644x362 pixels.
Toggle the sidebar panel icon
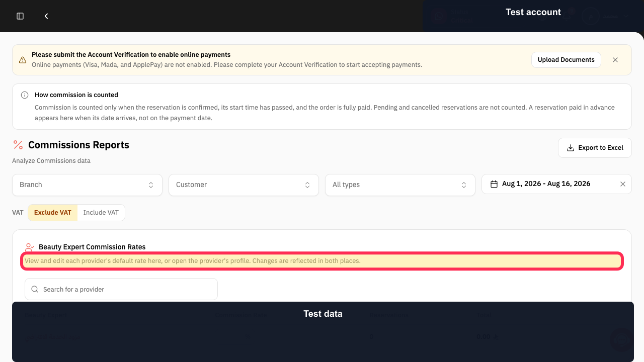tap(20, 16)
